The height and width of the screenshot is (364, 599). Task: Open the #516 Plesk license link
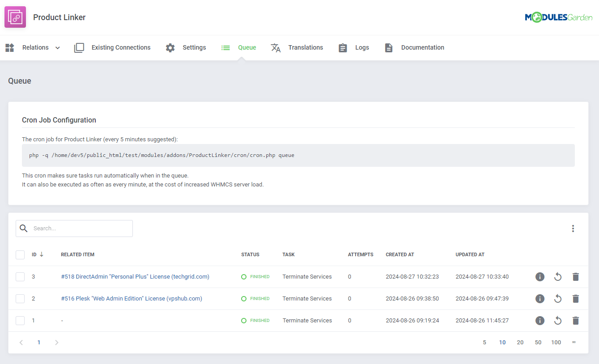point(132,299)
